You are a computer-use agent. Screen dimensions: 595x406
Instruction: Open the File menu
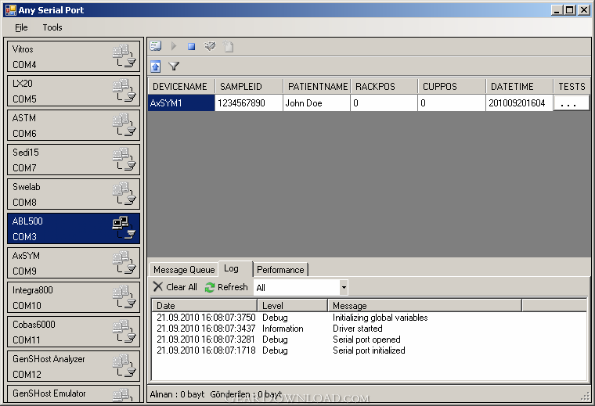21,27
